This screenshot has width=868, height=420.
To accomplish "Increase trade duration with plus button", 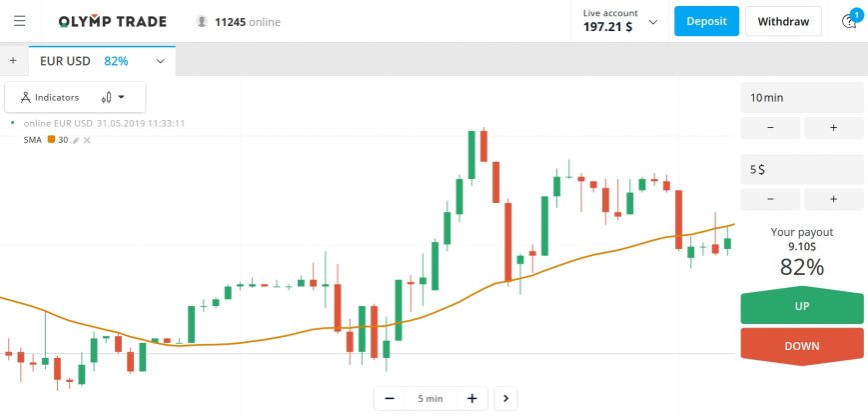I will 833,128.
